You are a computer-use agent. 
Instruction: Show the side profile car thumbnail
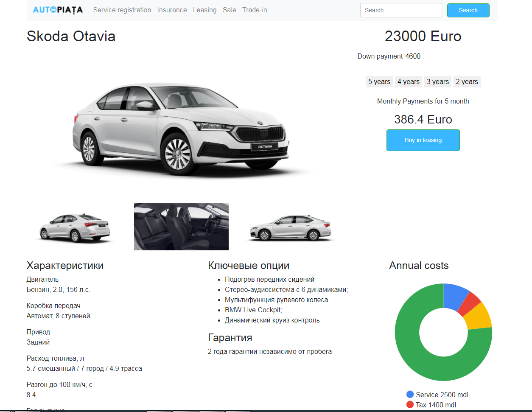pos(290,228)
